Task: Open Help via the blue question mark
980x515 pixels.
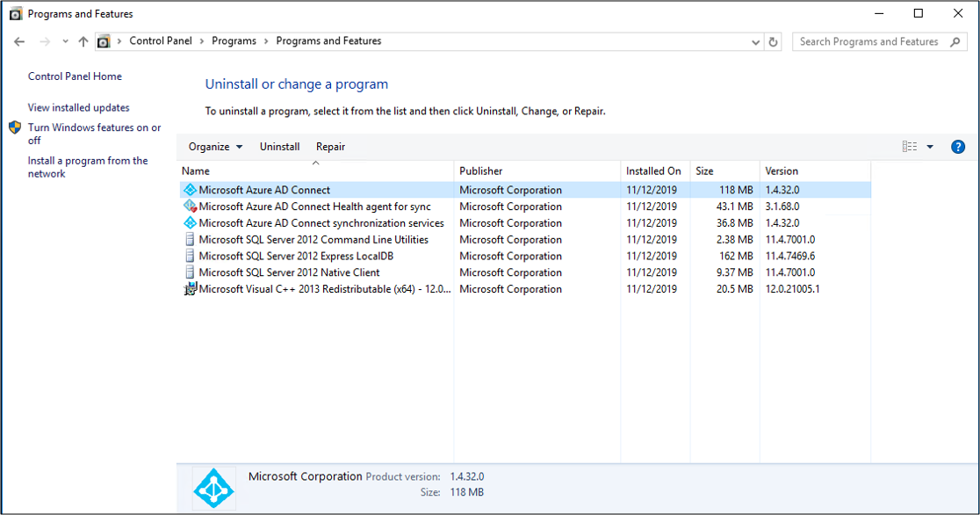Action: point(957,146)
